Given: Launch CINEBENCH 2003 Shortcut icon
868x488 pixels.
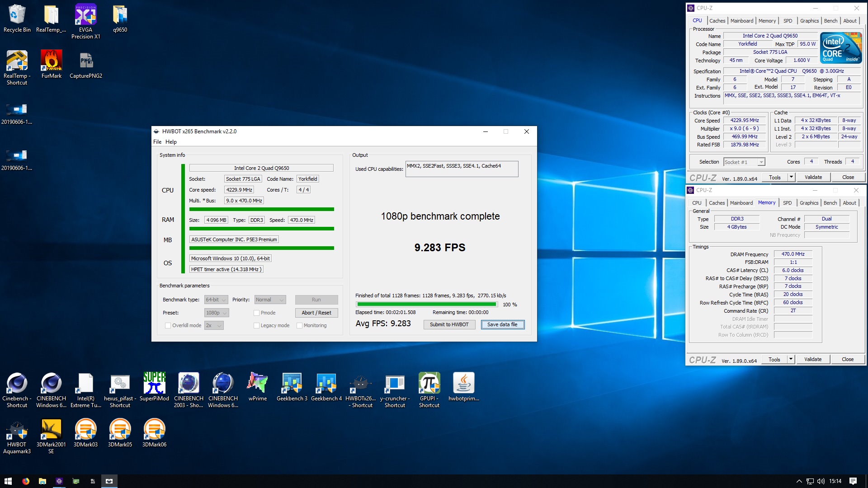Looking at the screenshot, I should pos(189,390).
